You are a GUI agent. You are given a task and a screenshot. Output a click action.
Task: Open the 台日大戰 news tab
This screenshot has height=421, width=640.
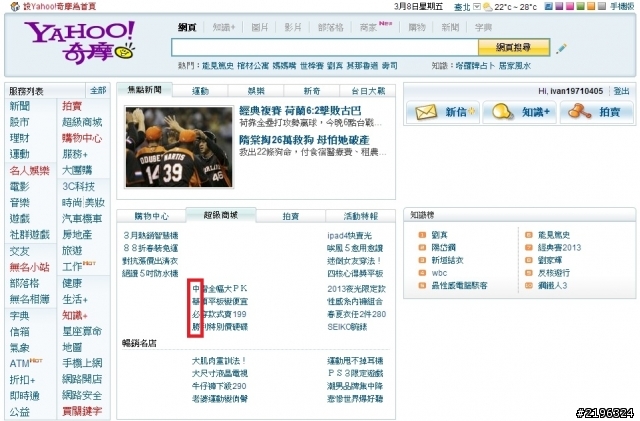[368, 91]
